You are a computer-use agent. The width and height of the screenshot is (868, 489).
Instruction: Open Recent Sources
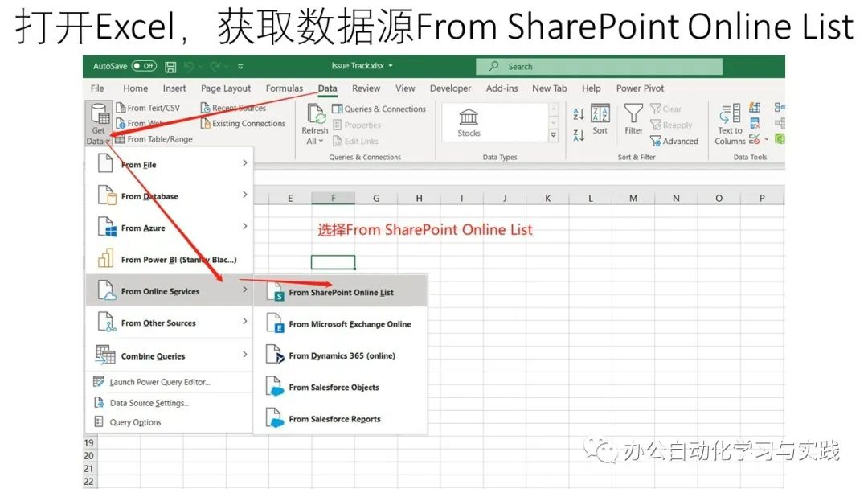tap(233, 108)
